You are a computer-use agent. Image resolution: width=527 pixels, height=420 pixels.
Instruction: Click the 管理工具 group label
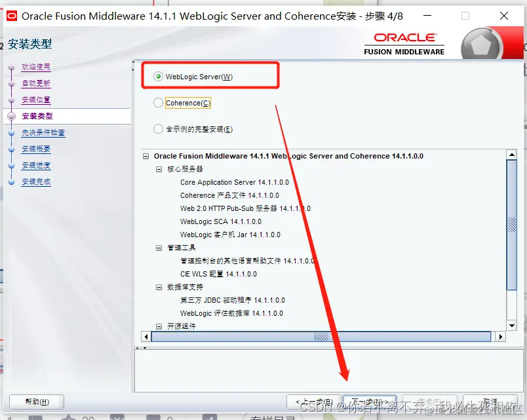[x=182, y=248]
